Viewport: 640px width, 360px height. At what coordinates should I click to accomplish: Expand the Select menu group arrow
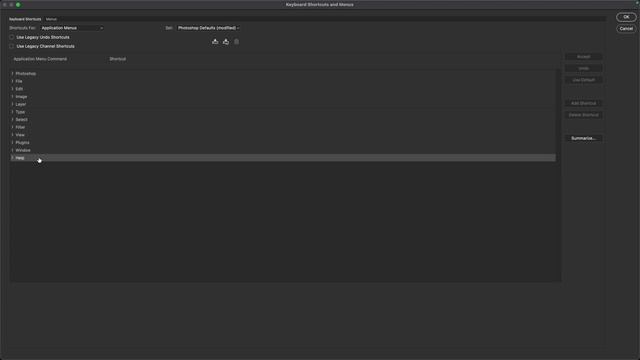12,120
